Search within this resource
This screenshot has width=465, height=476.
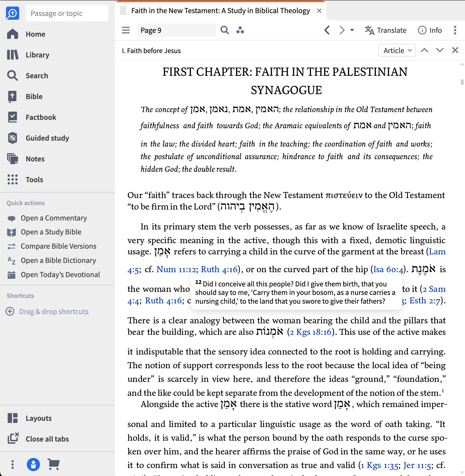[225, 30]
